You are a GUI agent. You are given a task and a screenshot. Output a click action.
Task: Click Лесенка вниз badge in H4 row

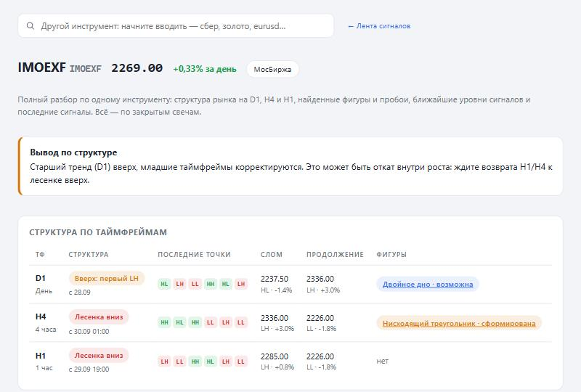point(99,317)
